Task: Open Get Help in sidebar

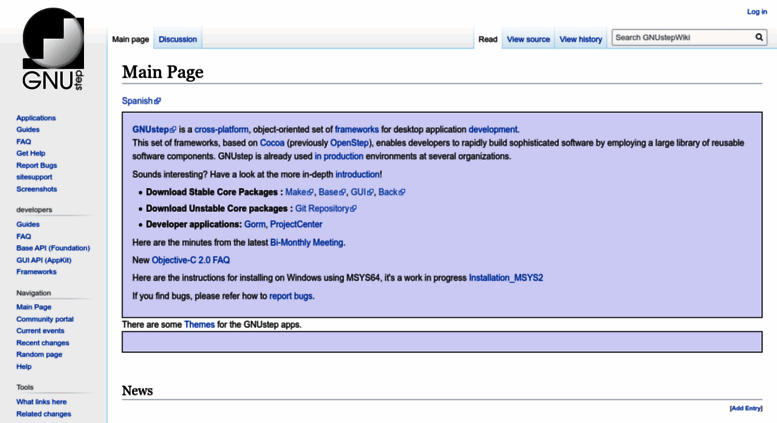Action: [x=31, y=154]
